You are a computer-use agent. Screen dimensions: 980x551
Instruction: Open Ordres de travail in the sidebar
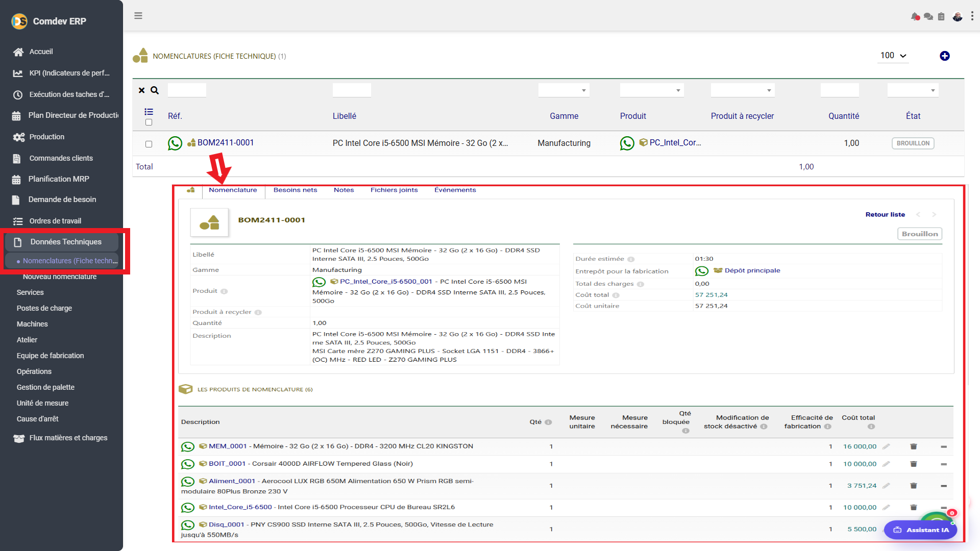coord(55,221)
